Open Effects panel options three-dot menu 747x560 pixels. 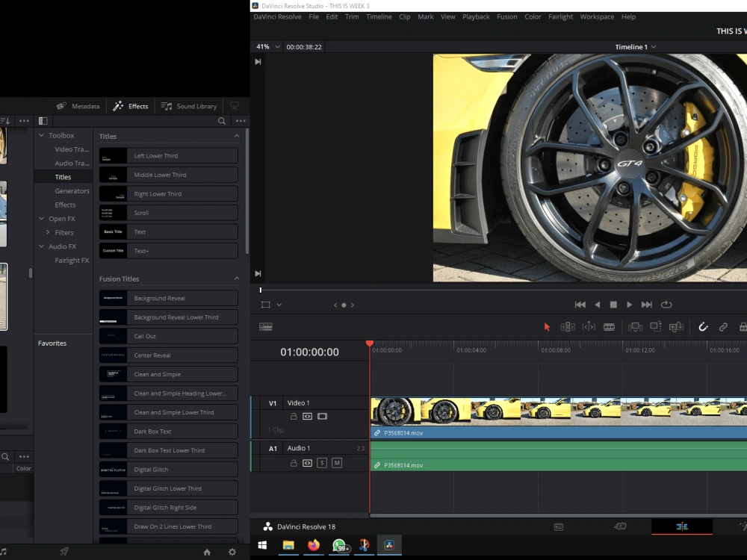point(241,121)
